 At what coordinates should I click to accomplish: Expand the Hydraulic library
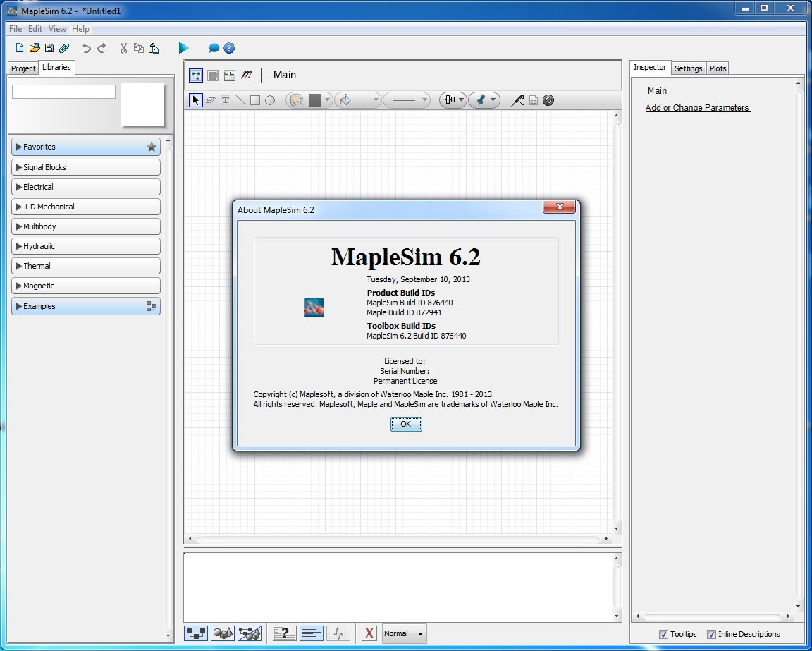[x=86, y=245]
